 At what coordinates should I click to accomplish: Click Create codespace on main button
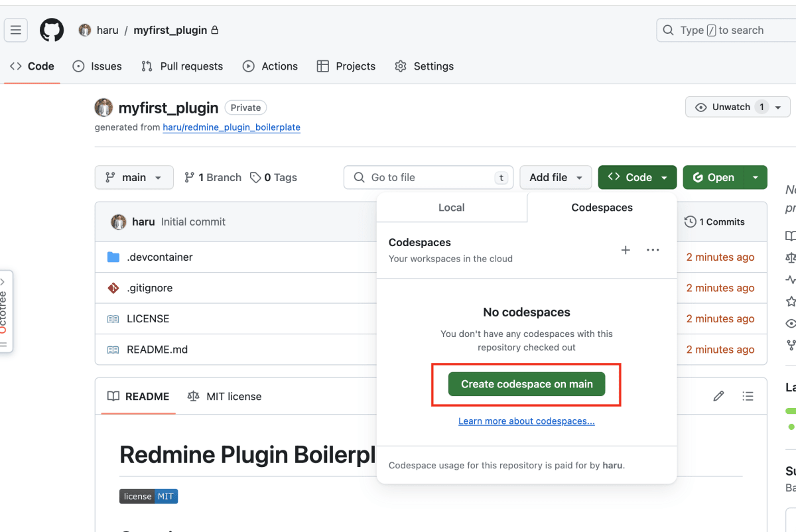(x=526, y=383)
